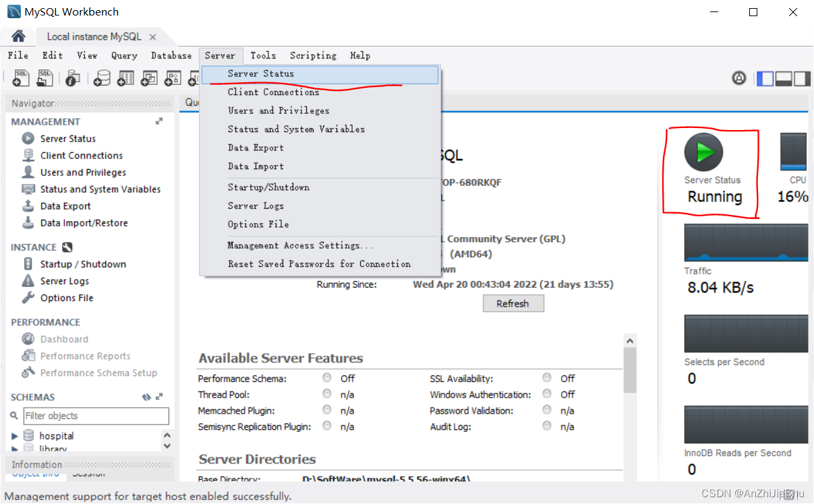Viewport: 814px width, 504px height.
Task: Toggle the left sidebar panel layout icon
Action: pyautogui.click(x=765, y=78)
